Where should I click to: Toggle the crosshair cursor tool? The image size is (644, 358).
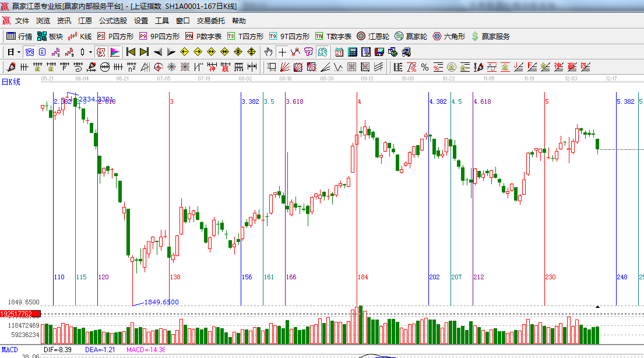click(282, 52)
